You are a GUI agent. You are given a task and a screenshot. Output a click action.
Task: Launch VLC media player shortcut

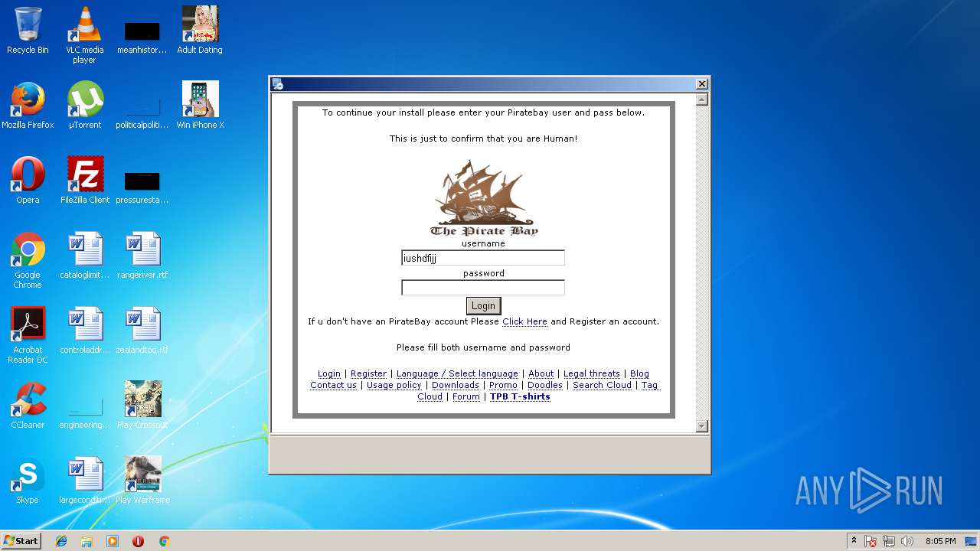pos(84,34)
